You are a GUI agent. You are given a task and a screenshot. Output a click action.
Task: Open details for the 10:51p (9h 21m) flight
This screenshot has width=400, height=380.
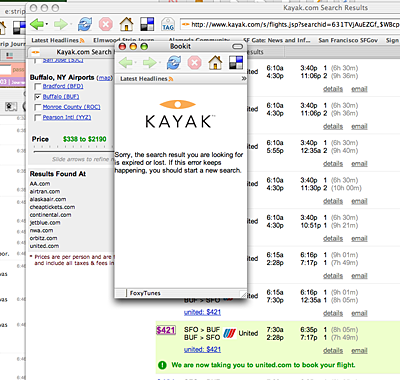(x=333, y=238)
